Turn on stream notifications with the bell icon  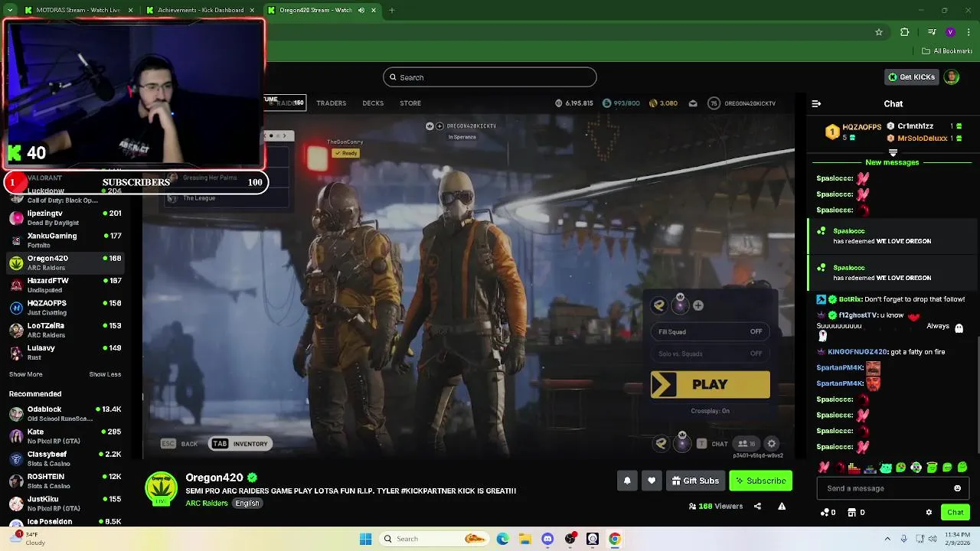(627, 481)
